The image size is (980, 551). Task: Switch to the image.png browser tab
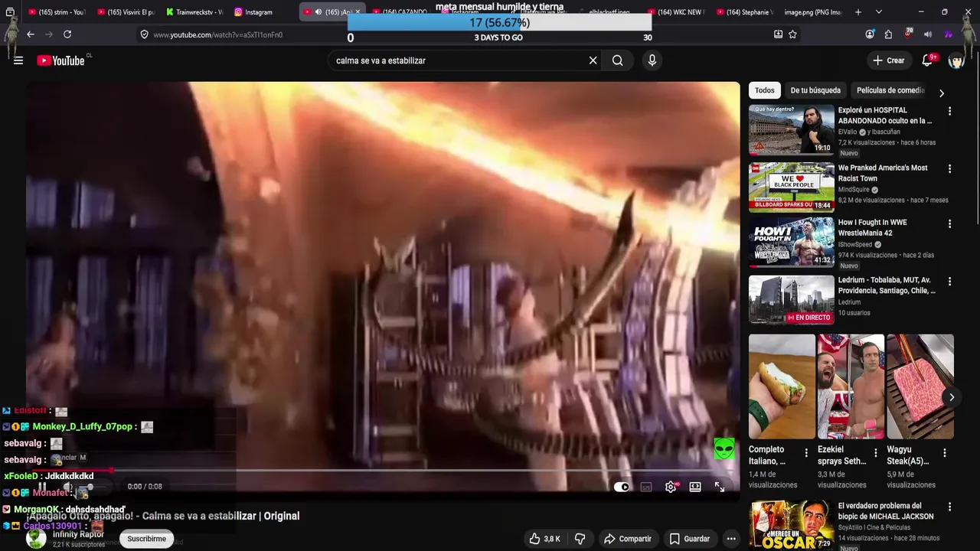tap(812, 12)
